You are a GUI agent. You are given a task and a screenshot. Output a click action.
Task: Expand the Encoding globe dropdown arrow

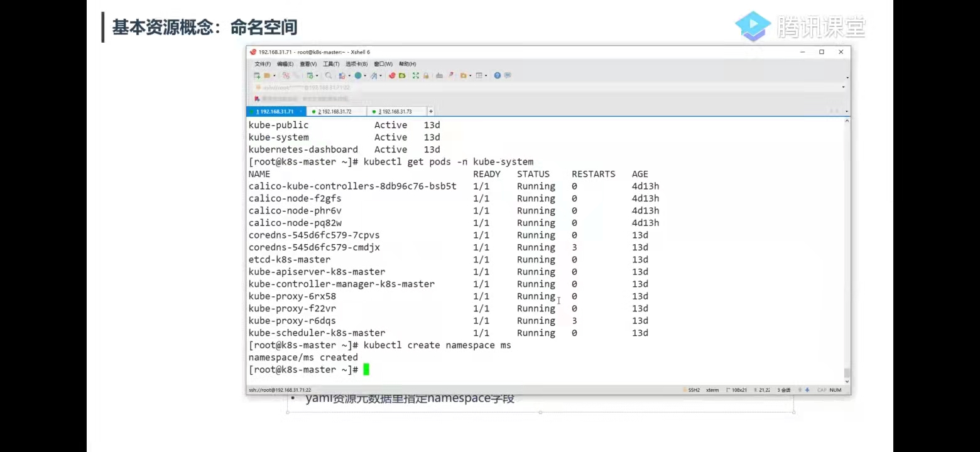(x=364, y=76)
